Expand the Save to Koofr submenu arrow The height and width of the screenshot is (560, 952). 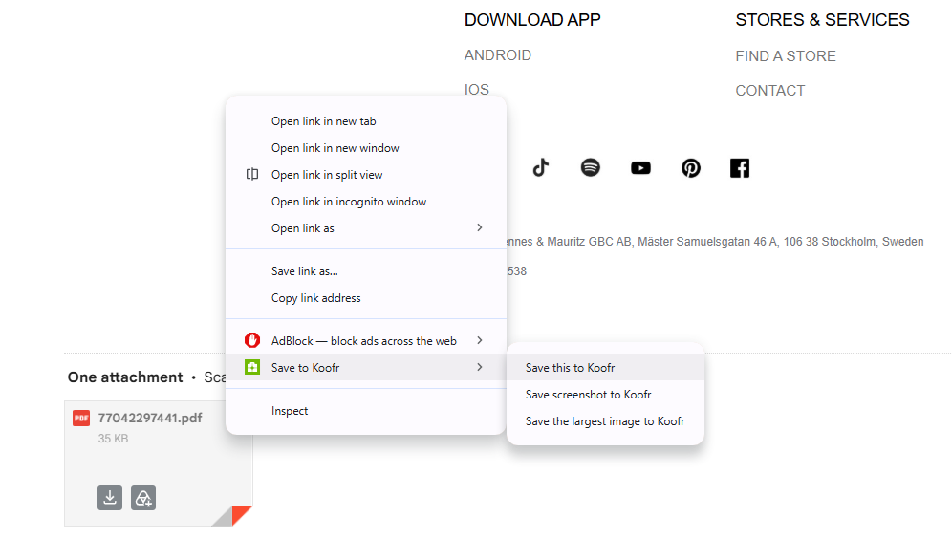click(480, 367)
